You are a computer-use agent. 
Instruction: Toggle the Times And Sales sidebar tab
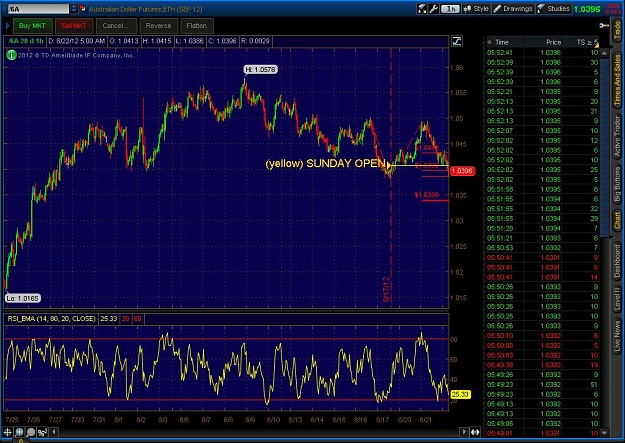[617, 80]
